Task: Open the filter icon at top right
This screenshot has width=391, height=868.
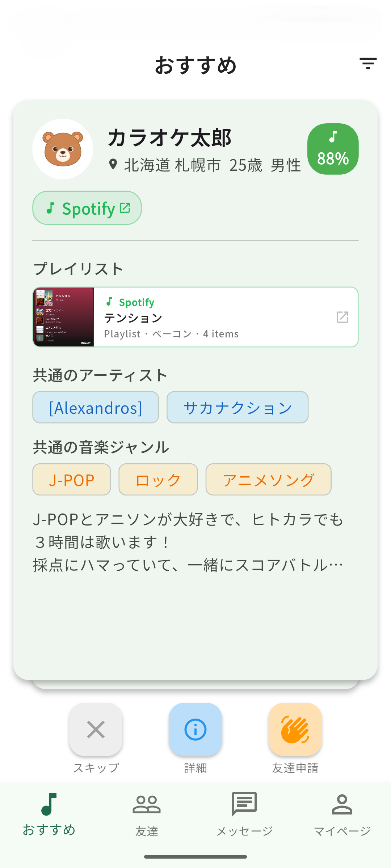Action: 368,64
